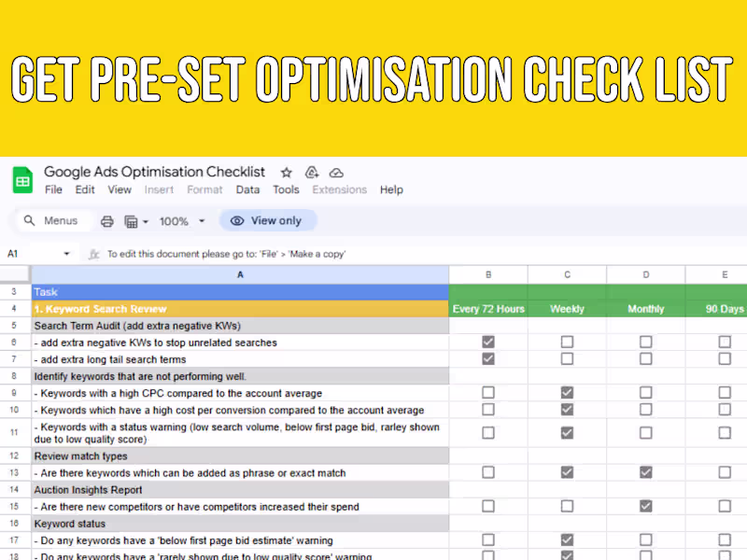Open the Format menu
747x560 pixels.
pos(204,189)
